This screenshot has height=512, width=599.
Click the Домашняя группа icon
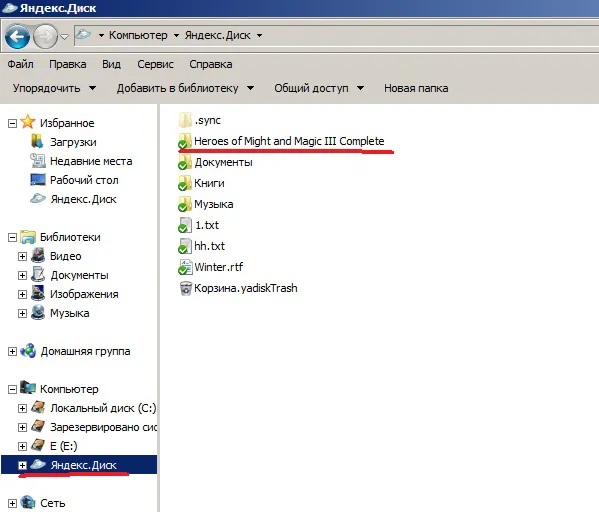point(28,350)
